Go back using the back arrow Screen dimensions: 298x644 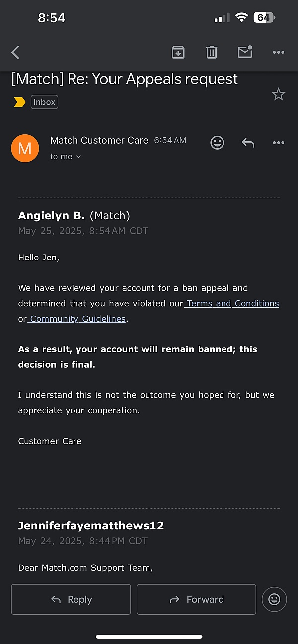[15, 52]
